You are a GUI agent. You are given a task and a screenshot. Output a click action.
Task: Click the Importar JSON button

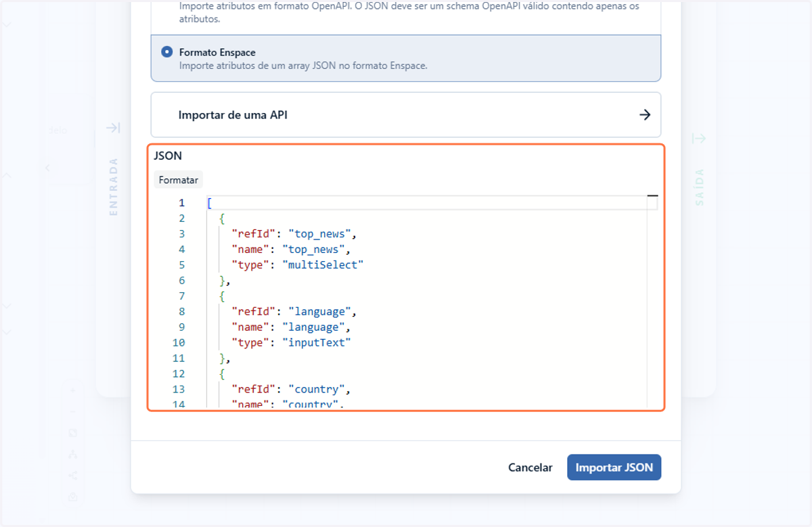pos(614,467)
